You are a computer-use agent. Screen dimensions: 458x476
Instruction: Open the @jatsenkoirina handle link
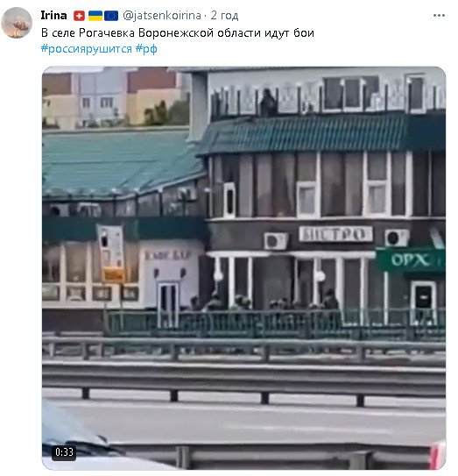coord(162,15)
